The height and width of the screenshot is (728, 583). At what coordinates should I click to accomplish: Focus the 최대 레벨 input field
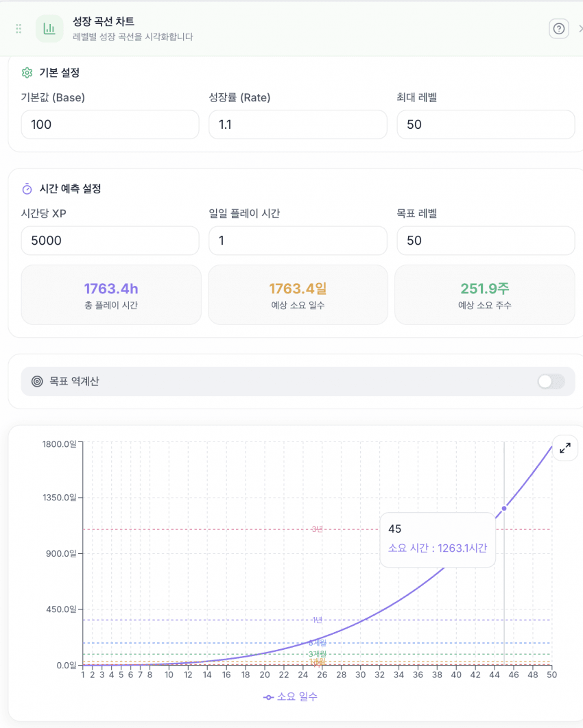tap(486, 125)
